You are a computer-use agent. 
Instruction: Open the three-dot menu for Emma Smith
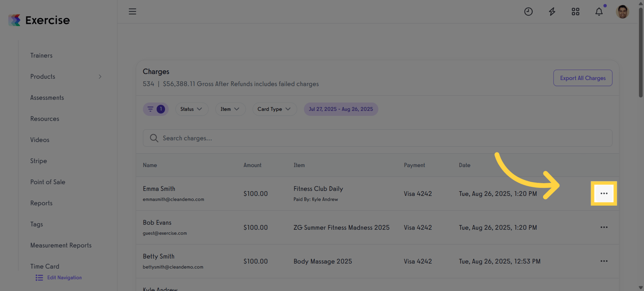(604, 194)
